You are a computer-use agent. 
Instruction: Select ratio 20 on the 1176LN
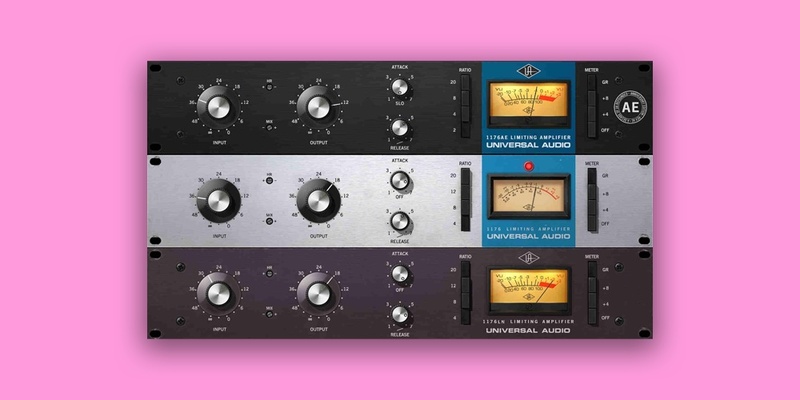point(465,270)
